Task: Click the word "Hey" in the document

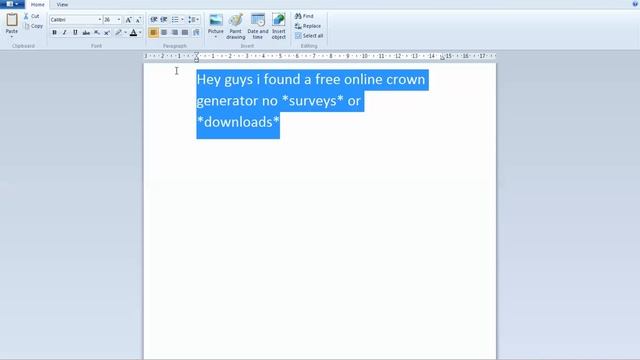Action: pyautogui.click(x=209, y=80)
